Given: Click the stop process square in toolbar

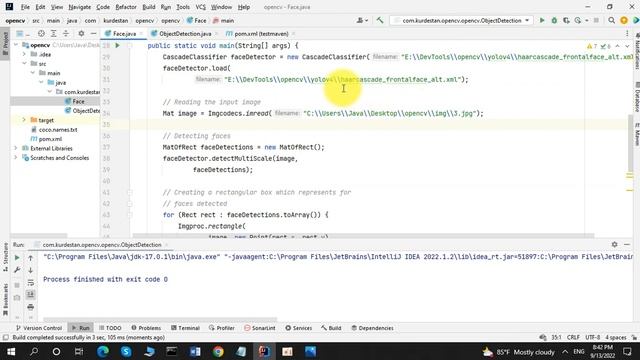Looking at the screenshot, I should tap(596, 20).
